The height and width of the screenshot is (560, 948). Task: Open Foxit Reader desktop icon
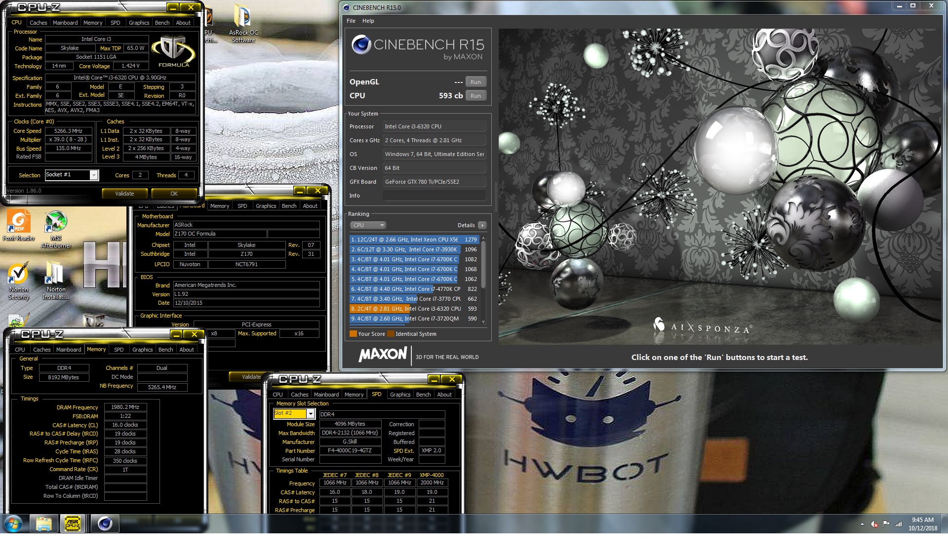pyautogui.click(x=19, y=226)
